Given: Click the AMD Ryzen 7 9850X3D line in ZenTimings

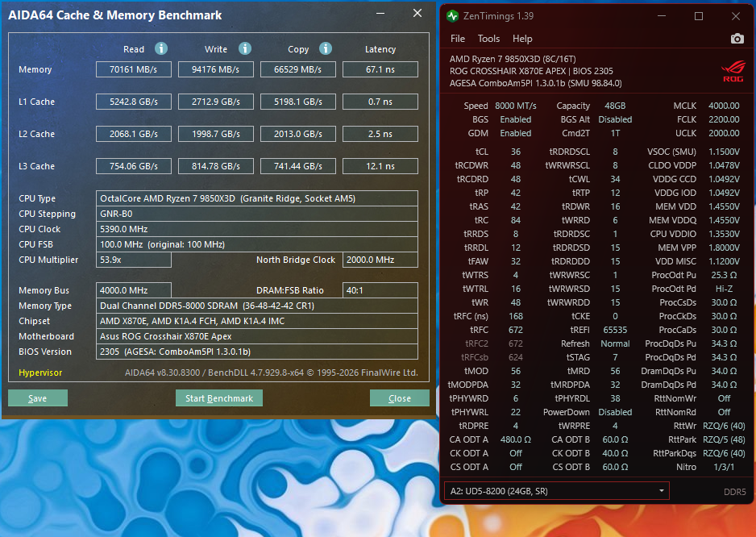Looking at the screenshot, I should [x=513, y=60].
